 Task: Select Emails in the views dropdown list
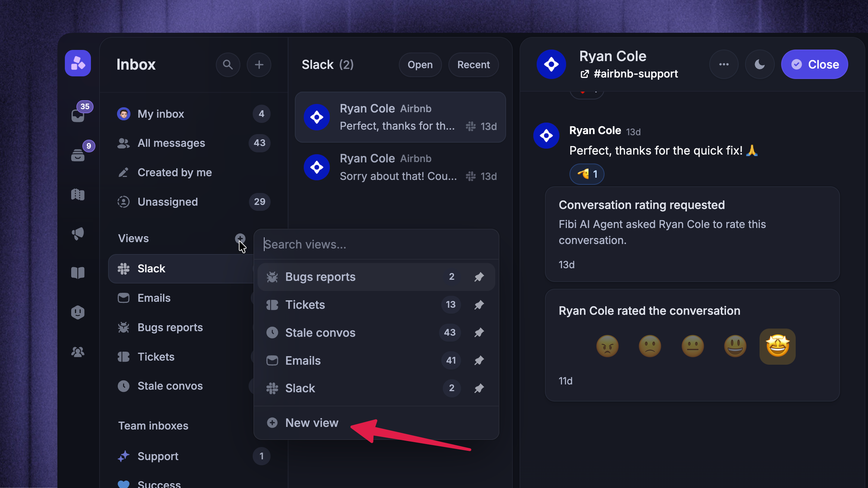point(376,361)
